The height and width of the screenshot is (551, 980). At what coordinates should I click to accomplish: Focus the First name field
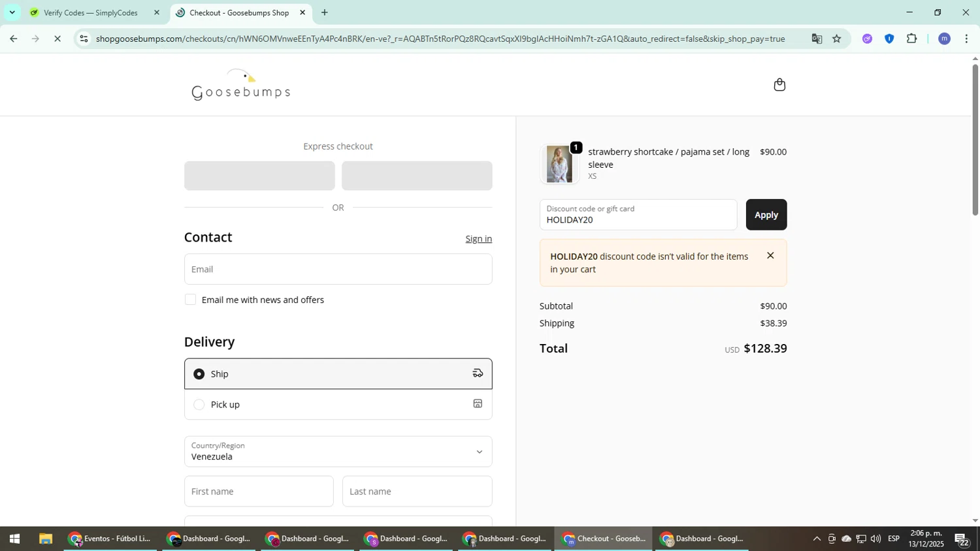(x=259, y=491)
